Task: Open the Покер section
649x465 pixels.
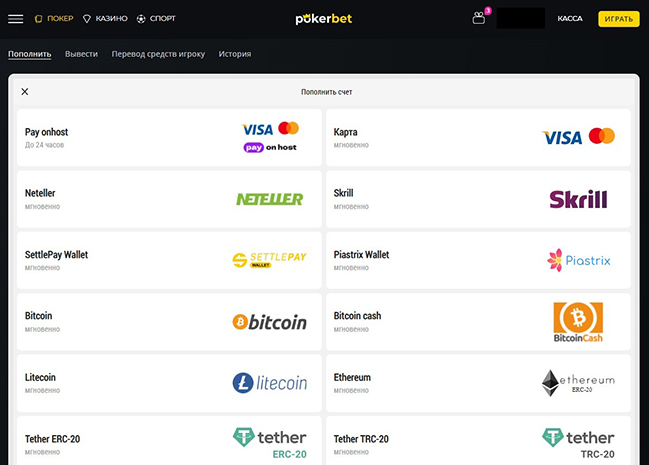Action: (54, 18)
